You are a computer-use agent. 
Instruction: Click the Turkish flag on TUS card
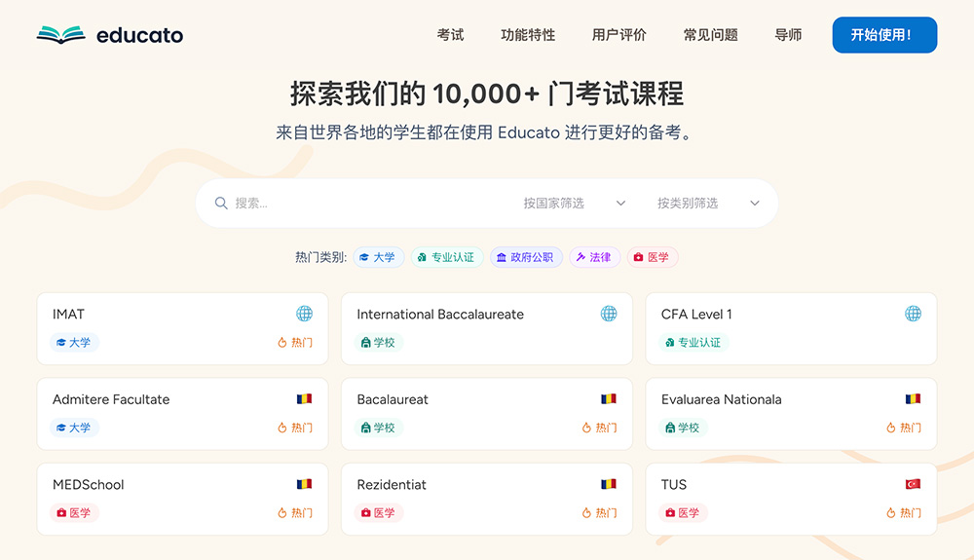[914, 484]
